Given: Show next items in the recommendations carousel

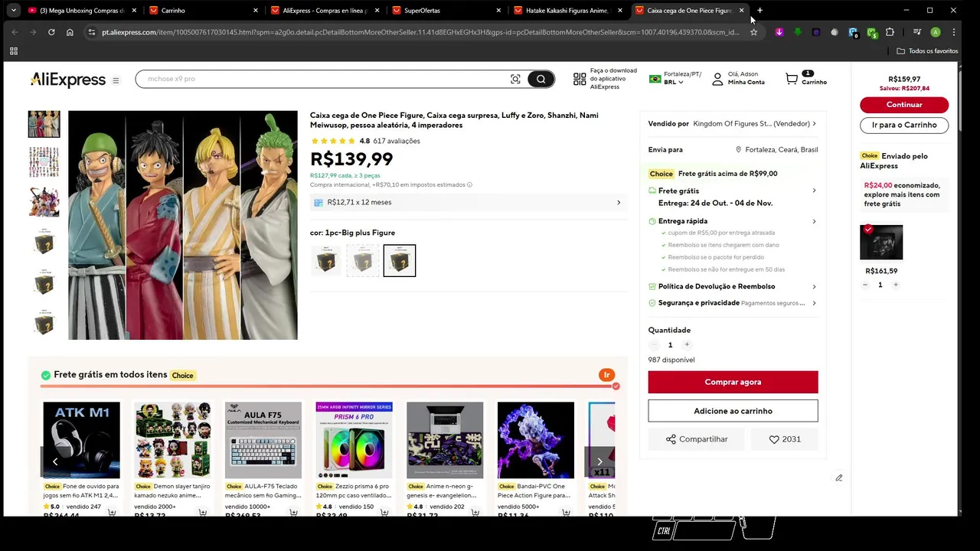Looking at the screenshot, I should click(599, 461).
